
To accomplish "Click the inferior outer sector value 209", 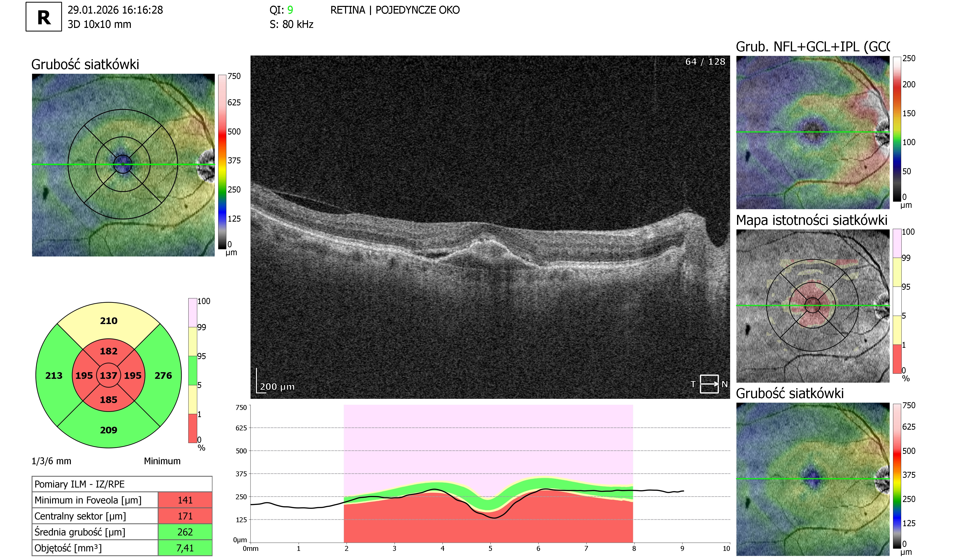I will click(109, 430).
